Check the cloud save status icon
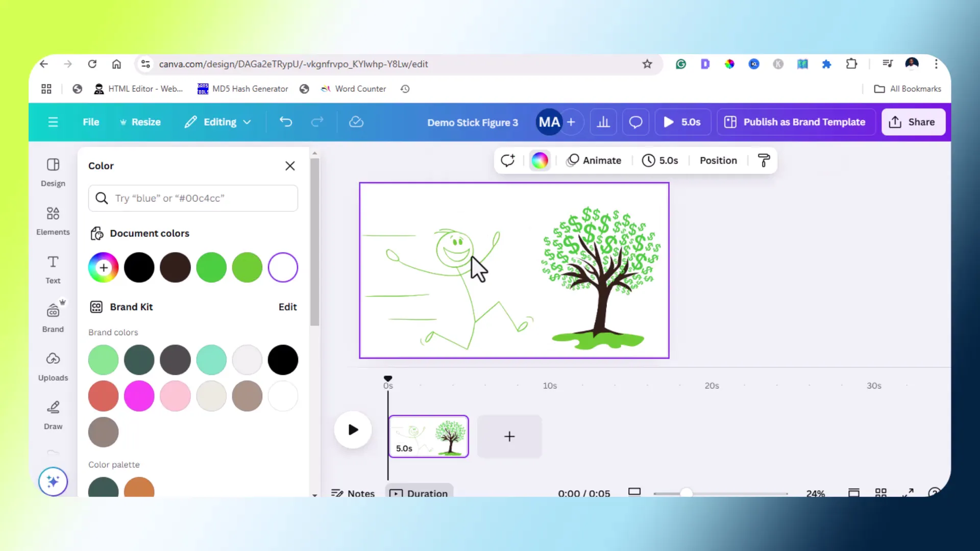This screenshot has height=551, width=980. (x=356, y=122)
